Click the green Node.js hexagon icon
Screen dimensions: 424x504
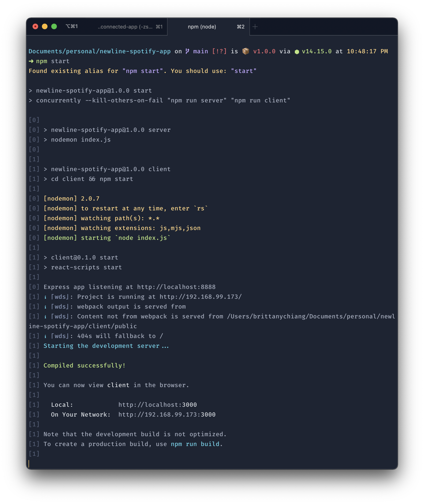click(297, 51)
